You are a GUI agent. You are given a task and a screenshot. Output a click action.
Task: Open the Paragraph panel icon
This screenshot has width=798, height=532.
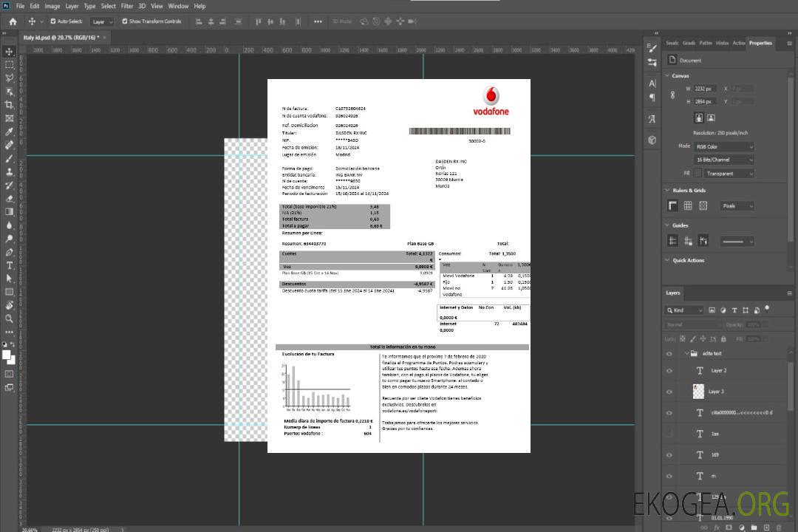(x=652, y=98)
